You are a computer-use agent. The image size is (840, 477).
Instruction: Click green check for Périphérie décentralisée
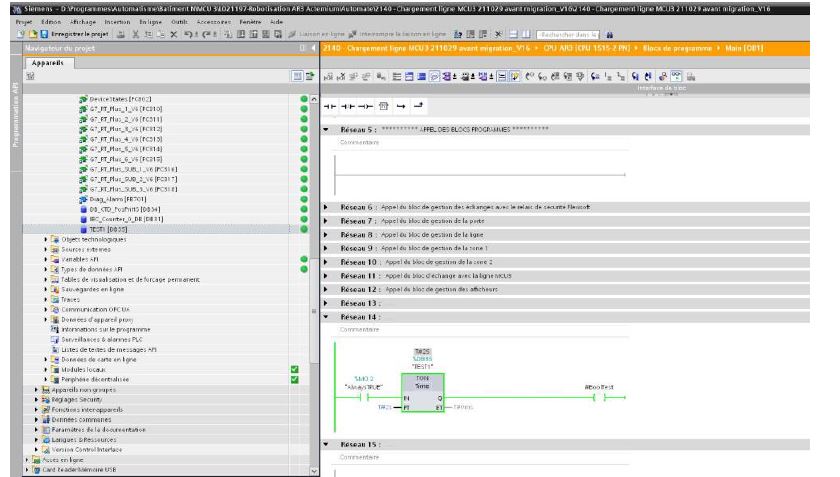pyautogui.click(x=294, y=379)
